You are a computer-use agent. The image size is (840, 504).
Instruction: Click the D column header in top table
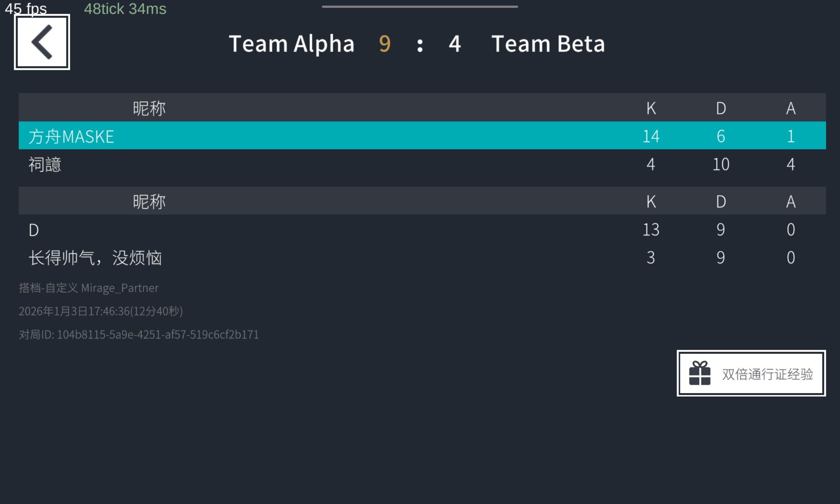721,108
